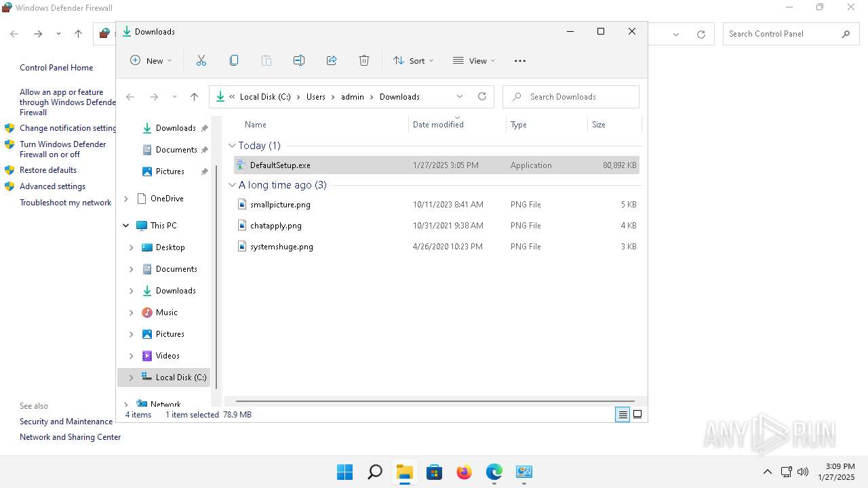
Task: Open the Control Panel taskbar icon
Action: tap(524, 472)
